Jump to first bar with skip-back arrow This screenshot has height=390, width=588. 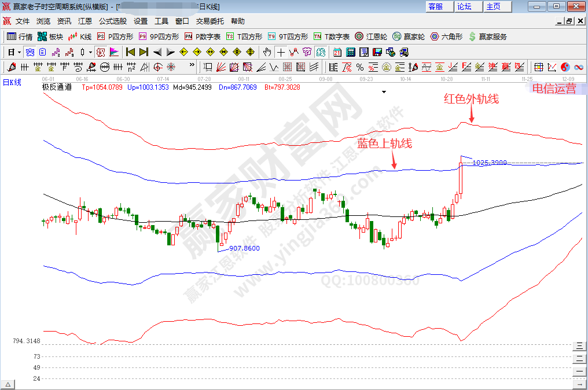pyautogui.click(x=130, y=52)
